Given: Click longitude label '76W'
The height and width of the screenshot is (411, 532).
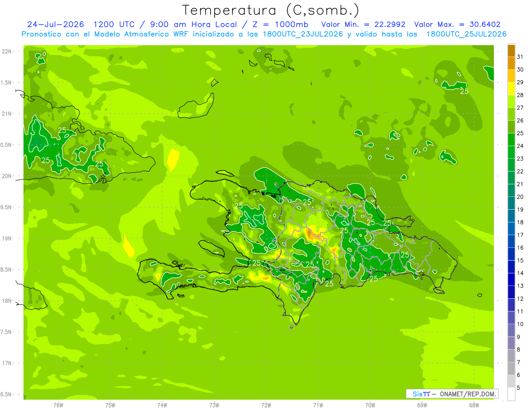Looking at the screenshot, I should (x=58, y=405).
